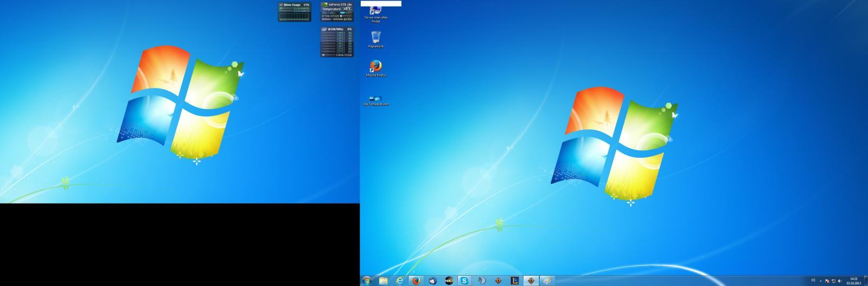
Task: Open the NX2 app taskbar icon
Action: click(449, 281)
